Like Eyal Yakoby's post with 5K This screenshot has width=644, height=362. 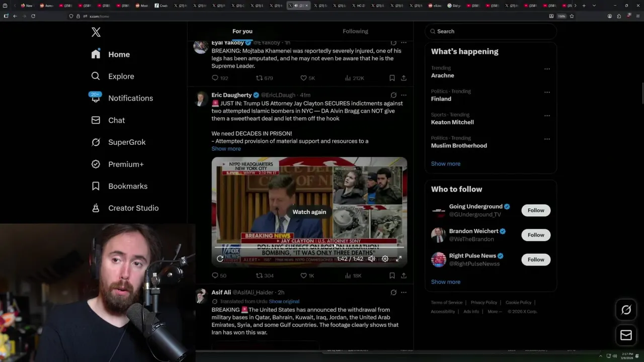pyautogui.click(x=307, y=78)
